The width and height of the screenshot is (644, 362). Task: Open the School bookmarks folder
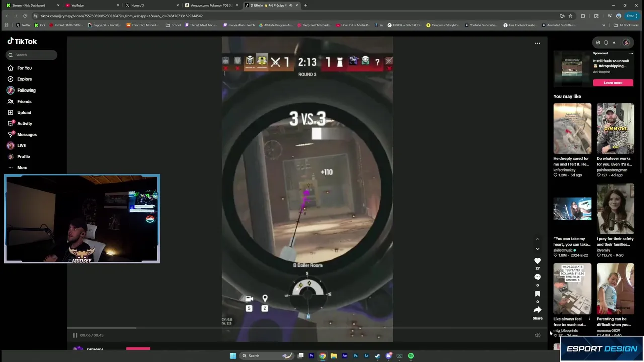tap(173, 25)
